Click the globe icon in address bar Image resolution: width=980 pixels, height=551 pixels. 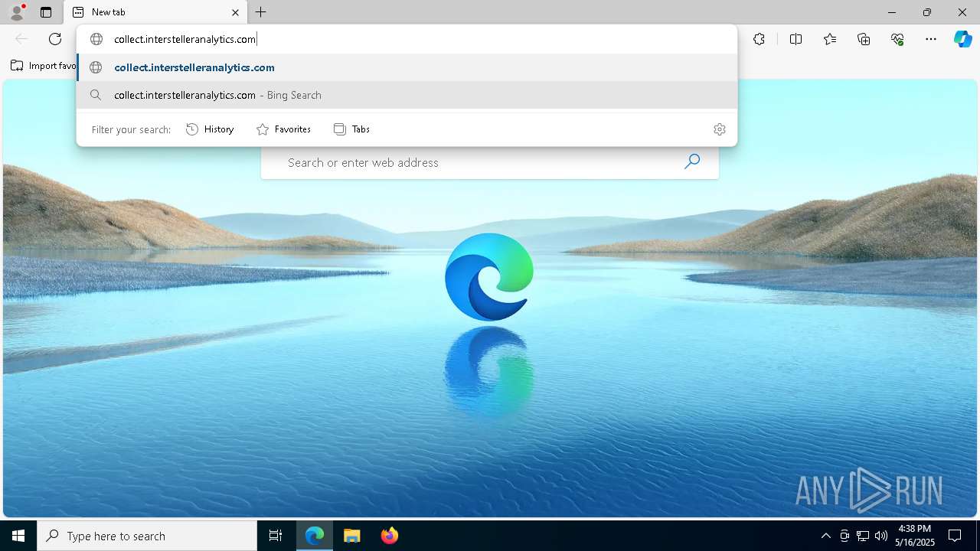(x=96, y=39)
